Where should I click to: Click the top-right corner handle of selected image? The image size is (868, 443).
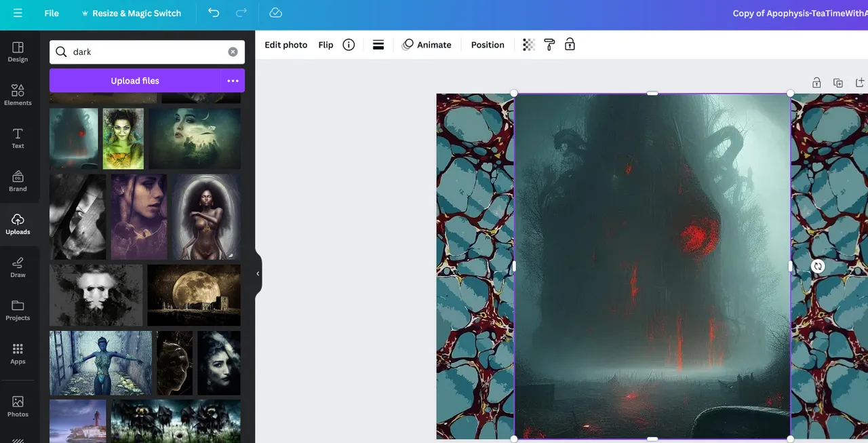coord(791,94)
